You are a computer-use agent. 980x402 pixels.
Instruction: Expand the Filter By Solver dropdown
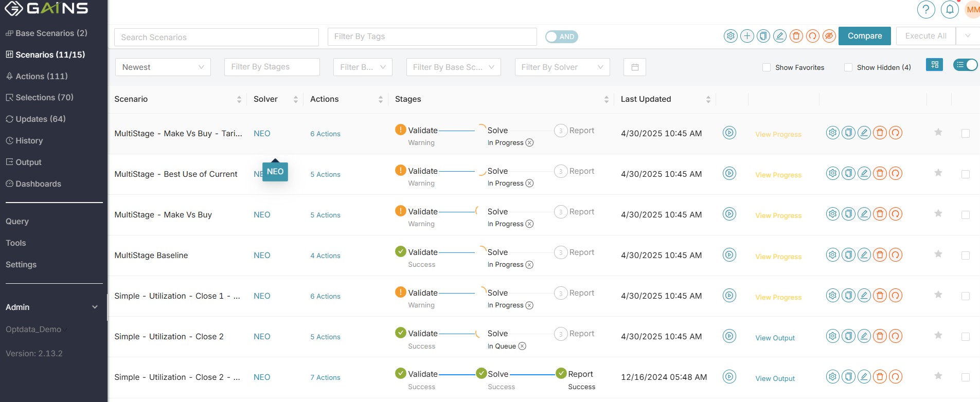click(x=562, y=67)
